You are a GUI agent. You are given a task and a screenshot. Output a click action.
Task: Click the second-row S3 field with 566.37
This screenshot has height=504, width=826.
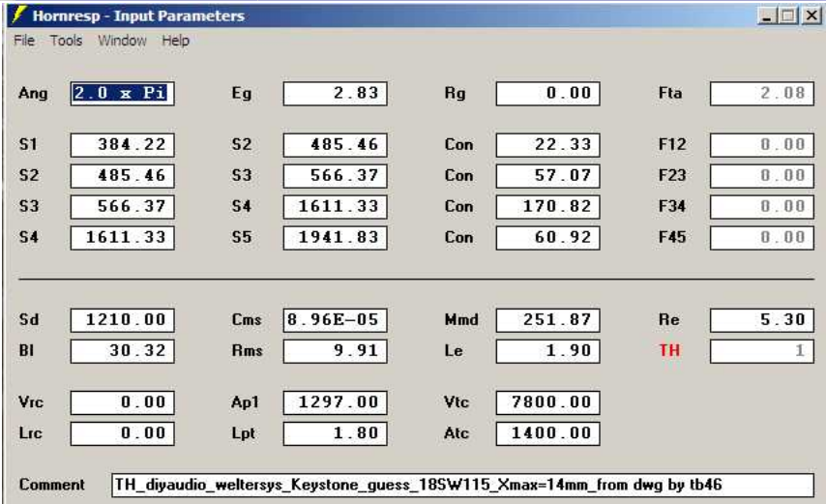(x=335, y=176)
